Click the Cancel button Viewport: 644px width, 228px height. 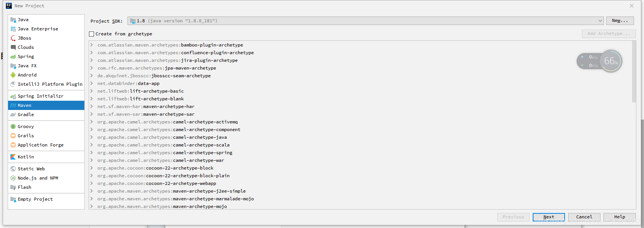click(x=584, y=217)
